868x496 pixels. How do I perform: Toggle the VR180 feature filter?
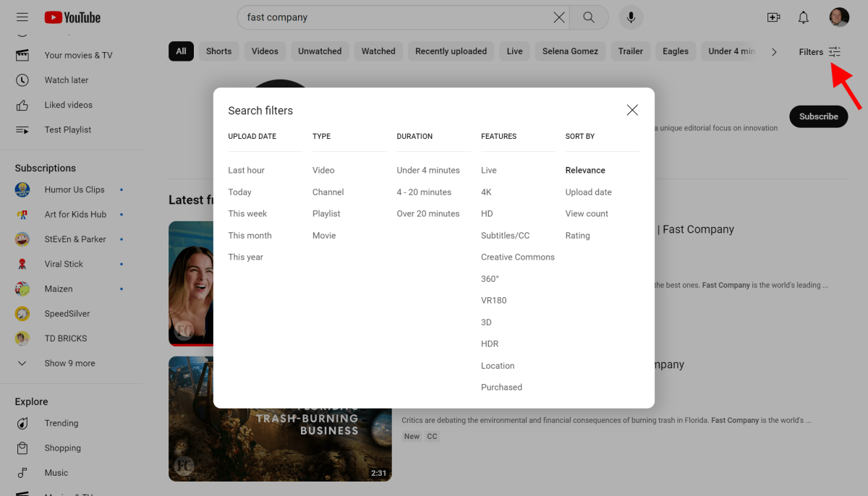point(494,301)
